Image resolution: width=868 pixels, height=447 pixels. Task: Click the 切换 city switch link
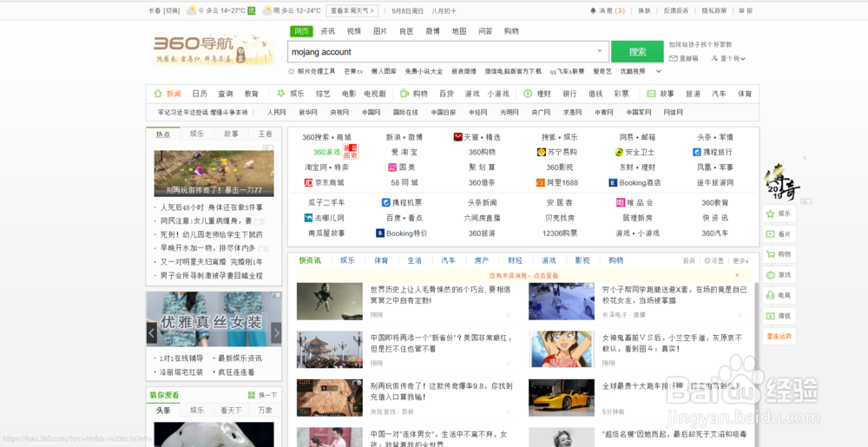(173, 10)
